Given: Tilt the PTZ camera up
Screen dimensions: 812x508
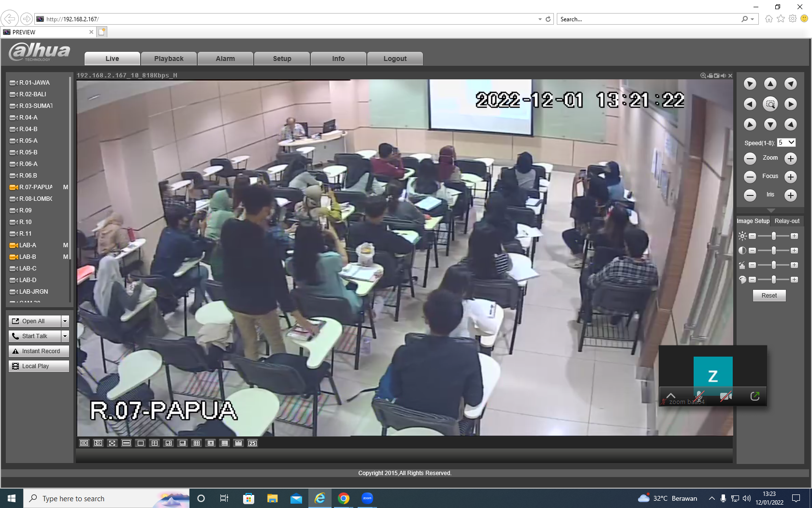Looking at the screenshot, I should [x=770, y=84].
